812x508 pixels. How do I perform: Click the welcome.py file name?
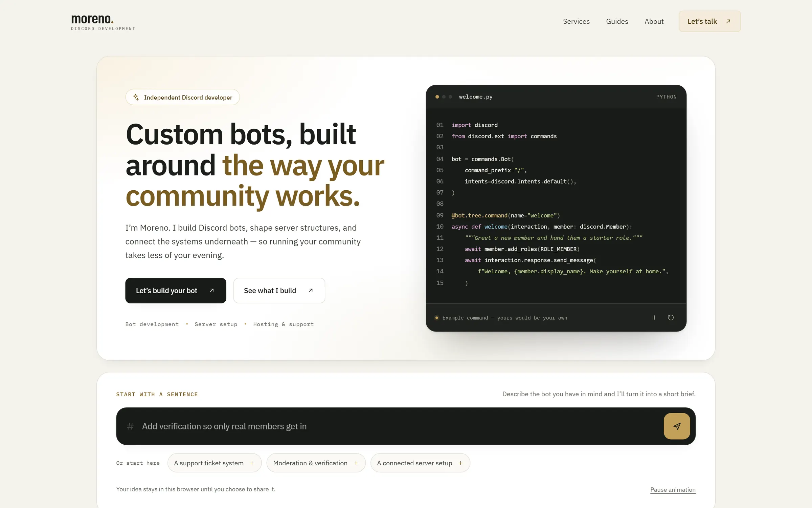click(476, 97)
